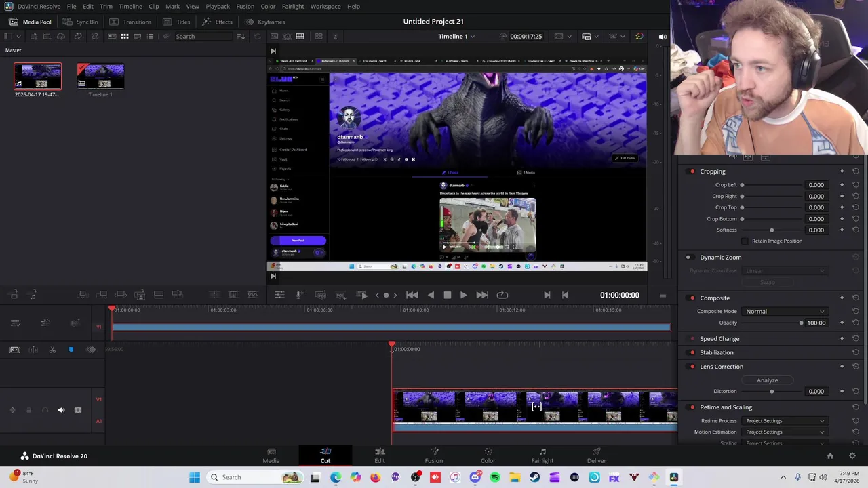Toggle loop playback
868x488 pixels.
502,295
